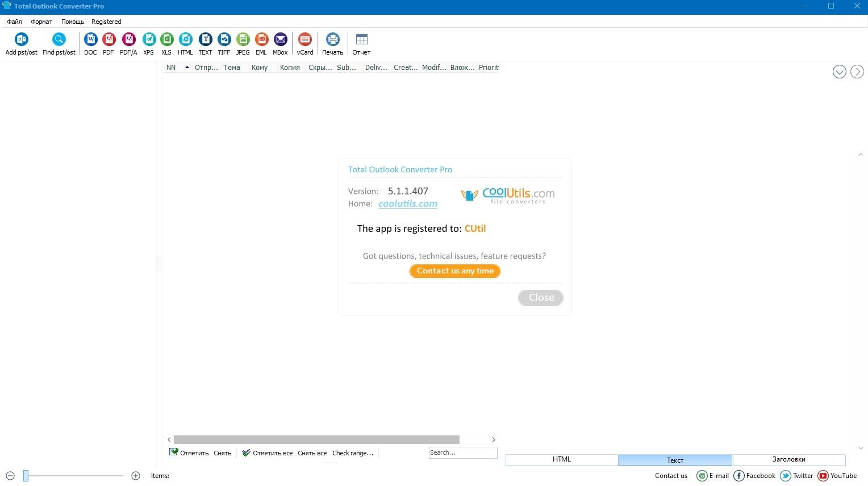
Task: Convert to TIFF image
Action: (x=224, y=44)
